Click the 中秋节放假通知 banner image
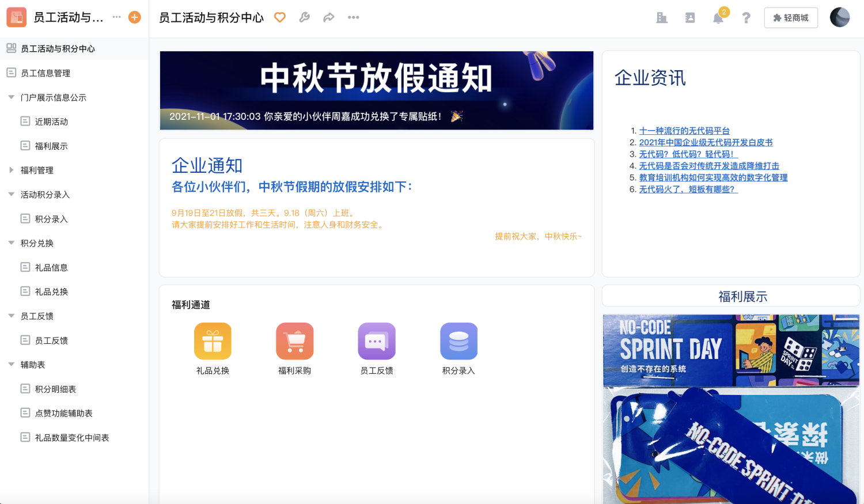Screen dimensions: 864x504 [x=377, y=90]
